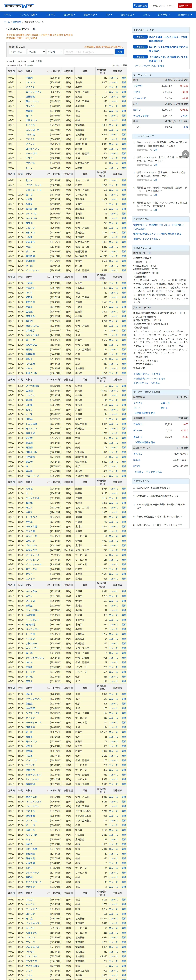Click the red 会員サービス button

tap(185, 6)
